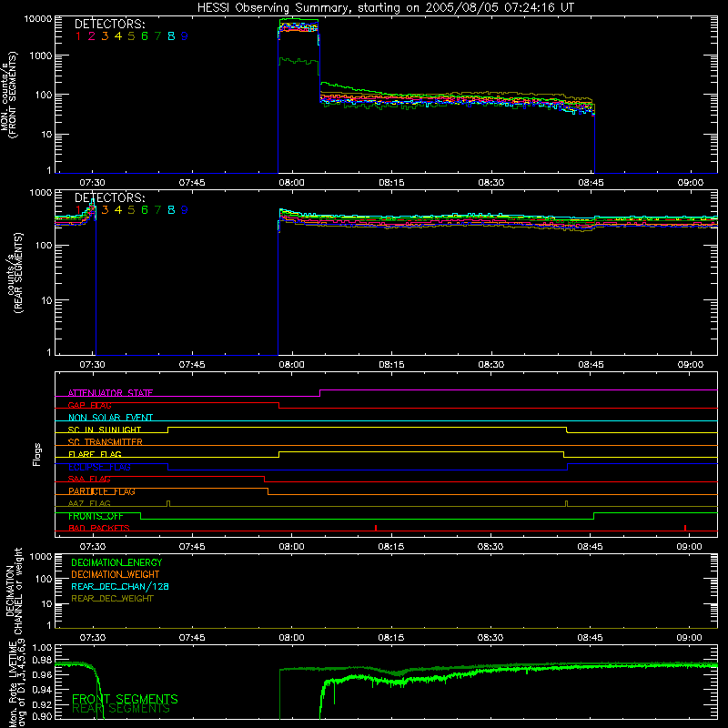Click red detector 1 legend number in top plot

pos(78,36)
